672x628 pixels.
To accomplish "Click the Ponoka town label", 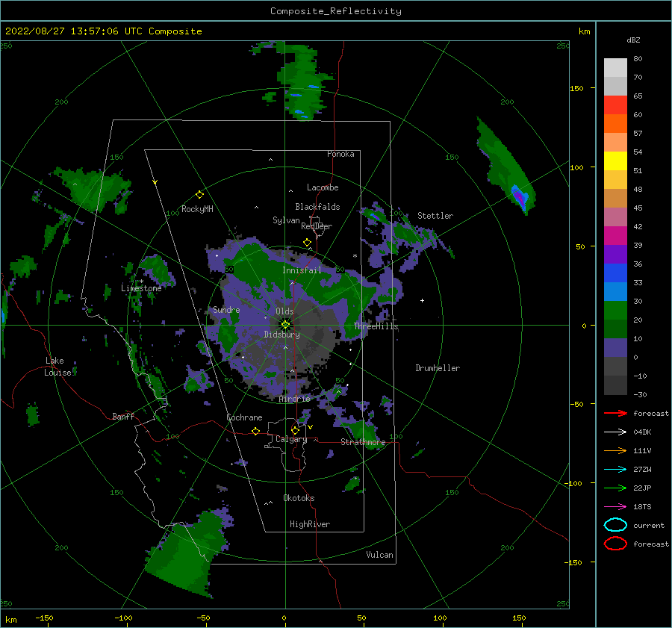I will (x=340, y=155).
